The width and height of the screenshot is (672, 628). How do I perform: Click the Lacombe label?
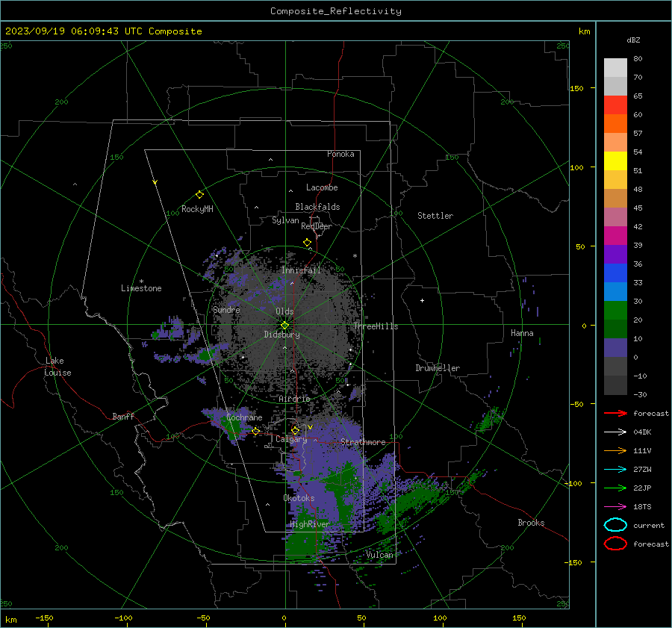322,187
